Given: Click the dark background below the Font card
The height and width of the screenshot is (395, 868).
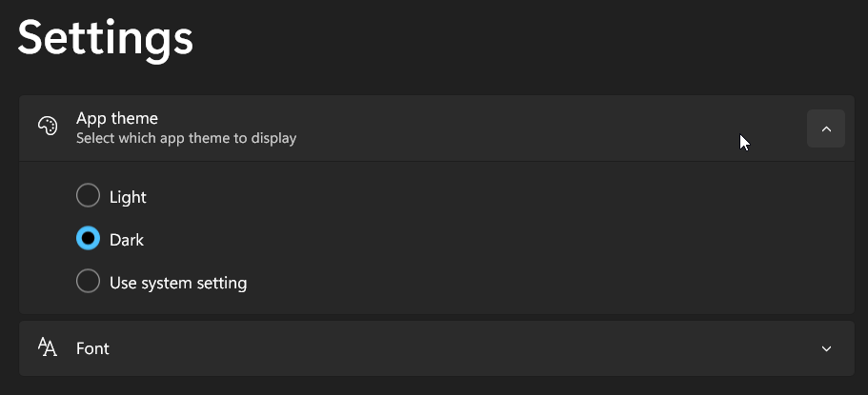Looking at the screenshot, I should [436, 385].
